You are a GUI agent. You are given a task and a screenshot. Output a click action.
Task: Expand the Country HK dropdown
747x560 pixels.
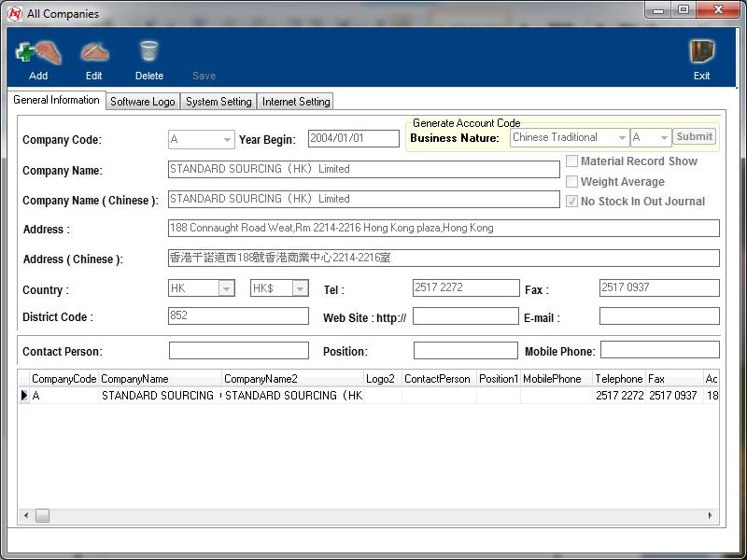226,288
